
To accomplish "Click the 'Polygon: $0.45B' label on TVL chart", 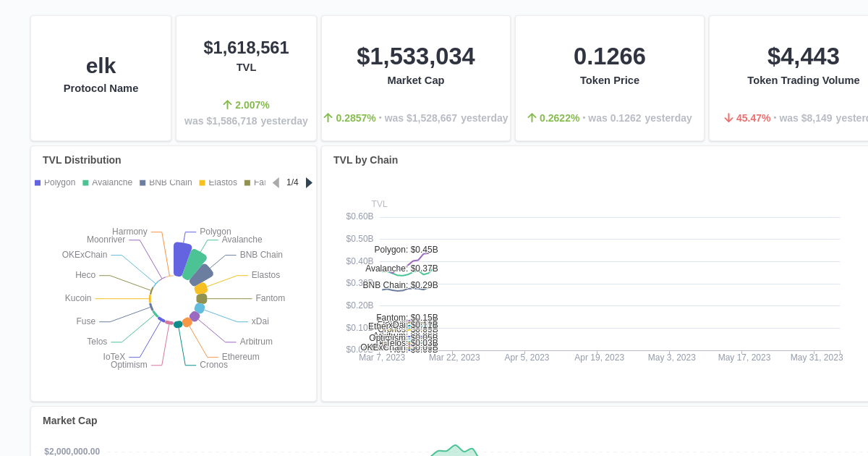I will (x=405, y=250).
